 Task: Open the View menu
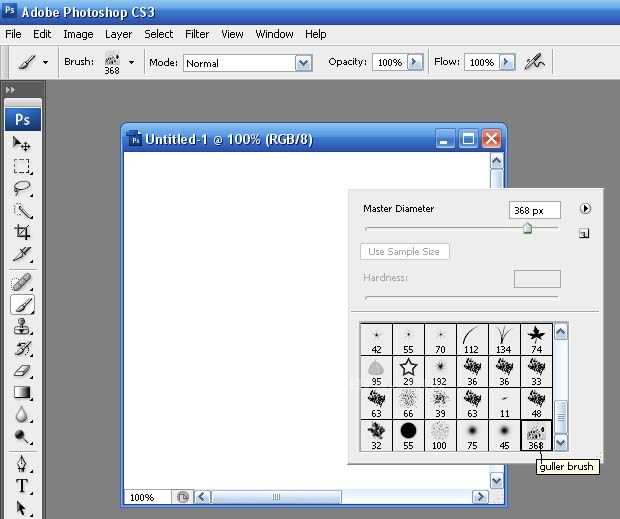232,34
